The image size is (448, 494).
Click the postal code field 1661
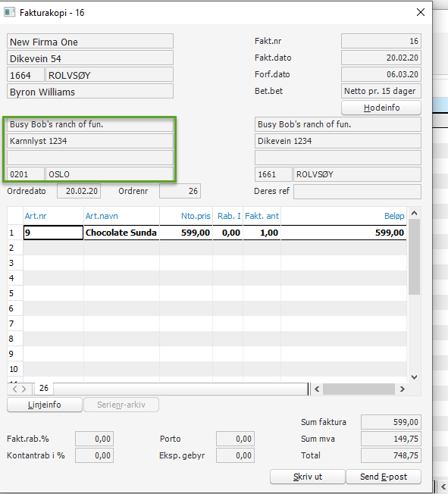(274, 174)
